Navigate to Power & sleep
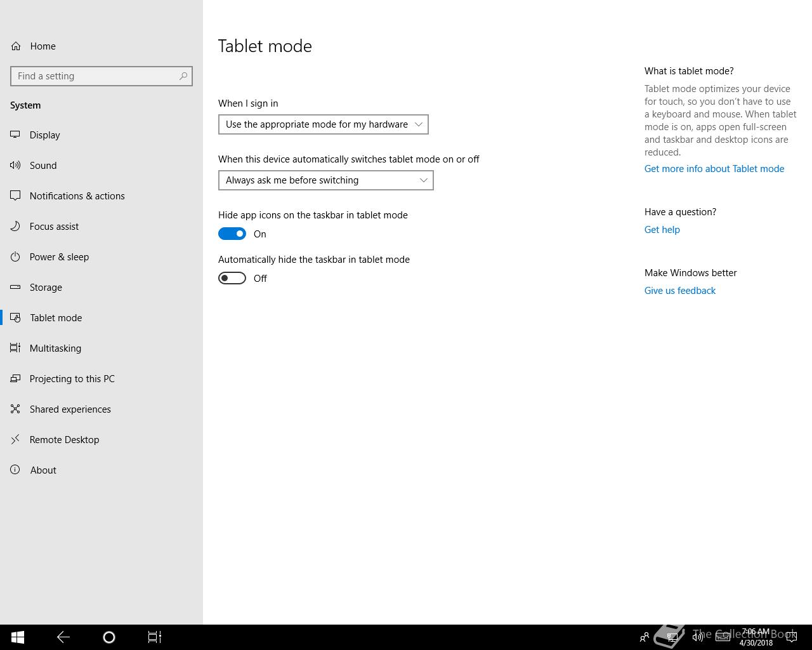812x650 pixels. (101, 256)
